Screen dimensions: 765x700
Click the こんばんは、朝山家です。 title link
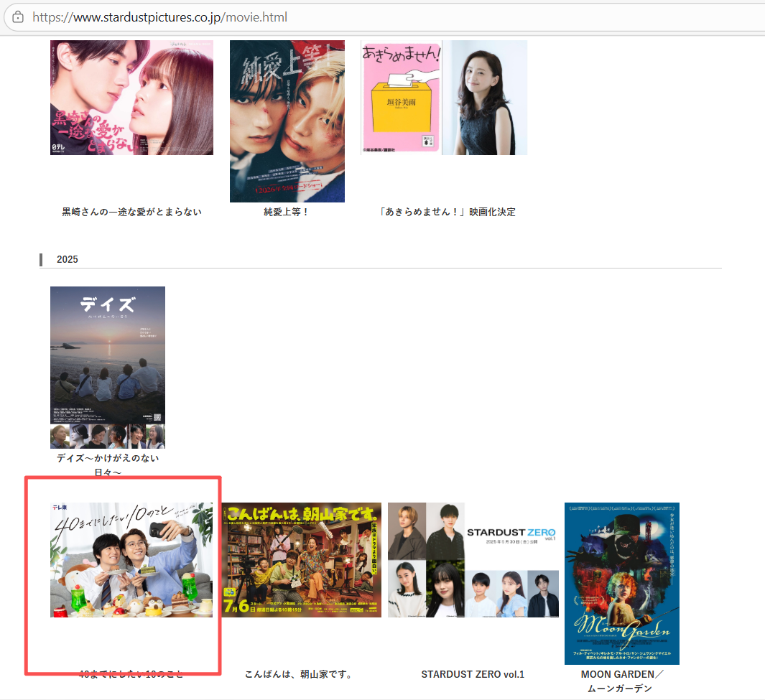pyautogui.click(x=299, y=674)
